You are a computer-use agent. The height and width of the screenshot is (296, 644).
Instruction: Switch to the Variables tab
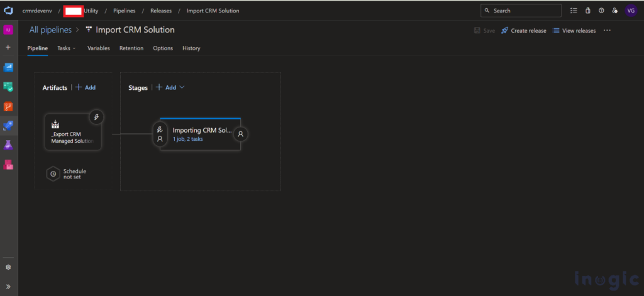99,48
